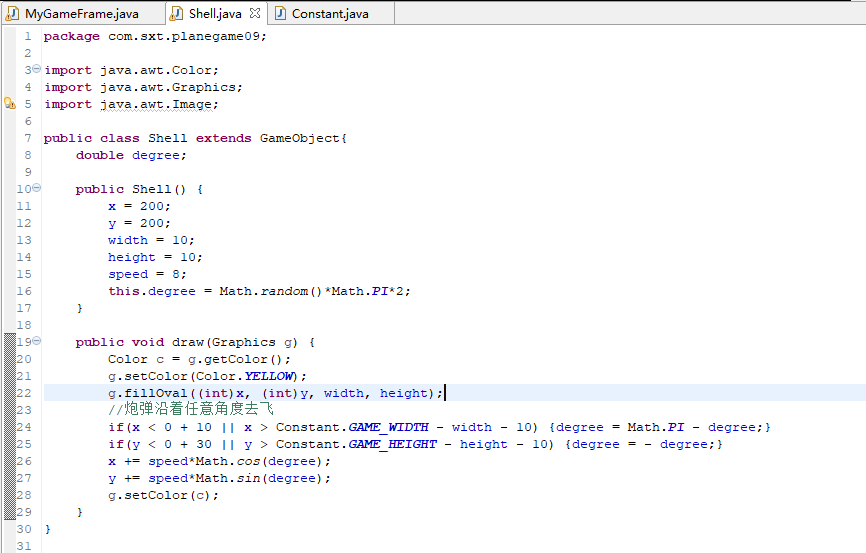Open the Constant.java tab
Viewport: 866px width, 553px height.
point(330,13)
